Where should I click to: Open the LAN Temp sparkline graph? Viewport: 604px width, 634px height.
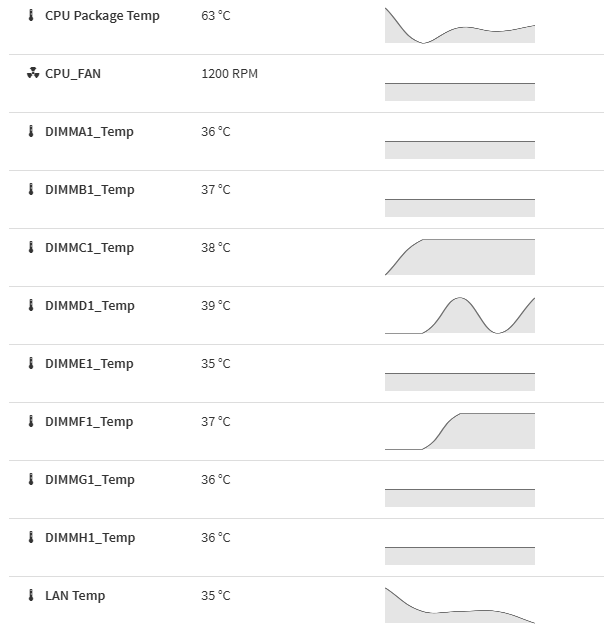click(x=459, y=605)
